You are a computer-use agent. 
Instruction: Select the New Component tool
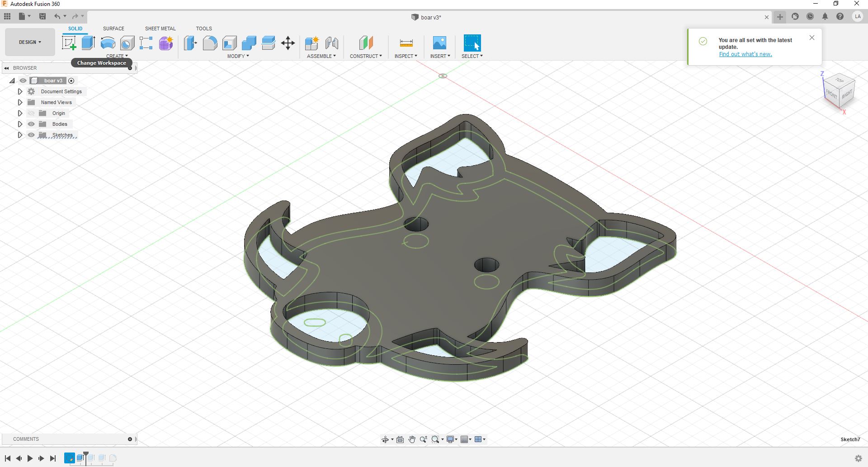(x=312, y=43)
